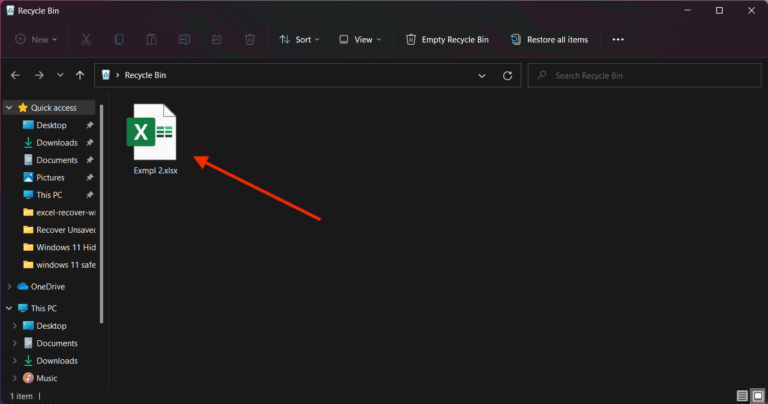Viewport: 768px width, 404px height.
Task: Collapse the Quick access section
Action: click(x=8, y=107)
